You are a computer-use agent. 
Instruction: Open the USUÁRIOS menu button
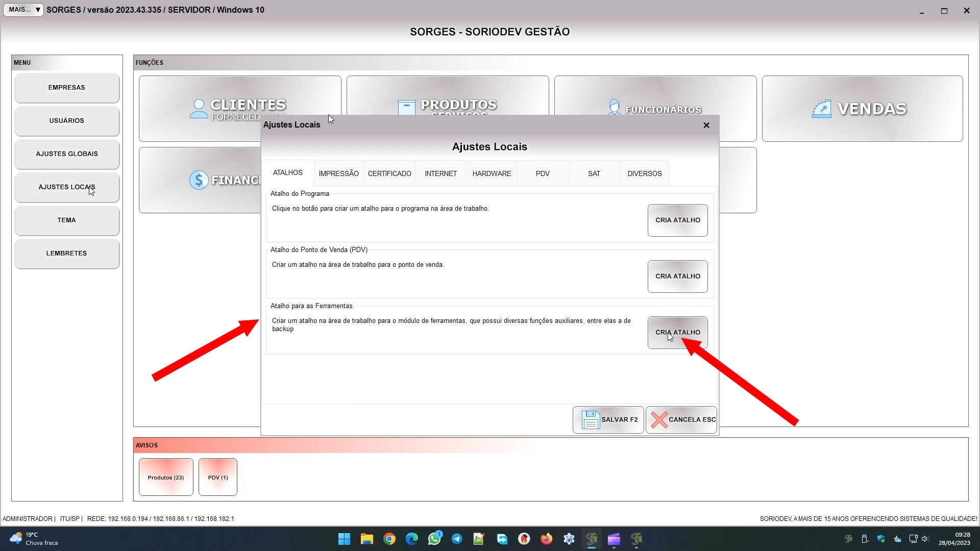coord(67,121)
